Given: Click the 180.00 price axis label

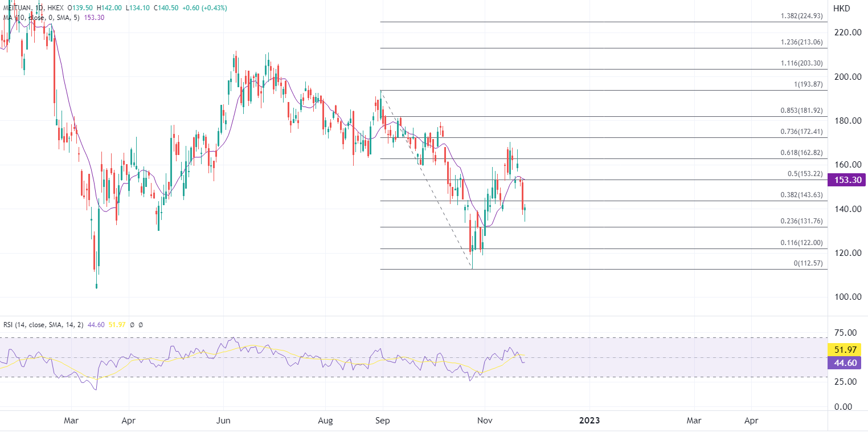Looking at the screenshot, I should click(x=847, y=121).
